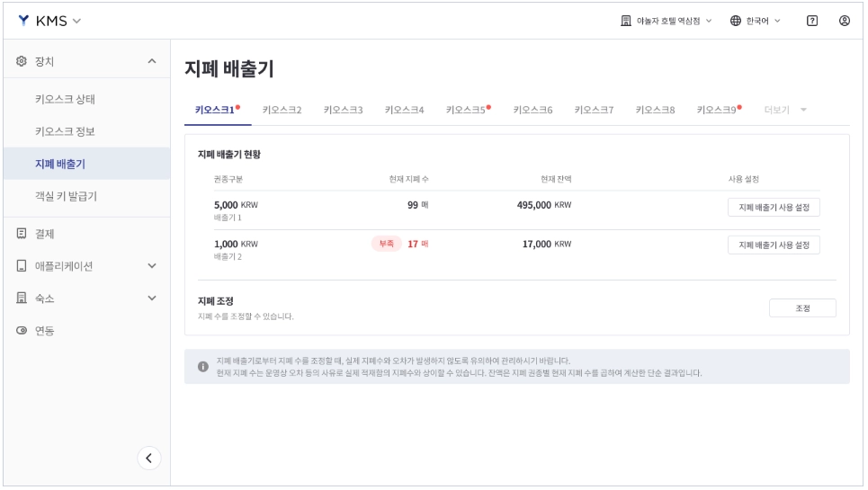
Task: Open 키오스크 상태 in the sidebar
Action: coord(66,100)
